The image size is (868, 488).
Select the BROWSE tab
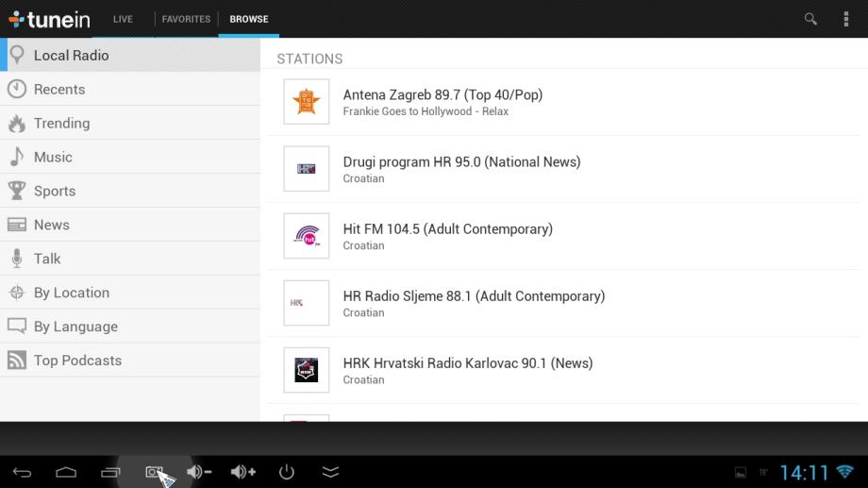point(248,19)
